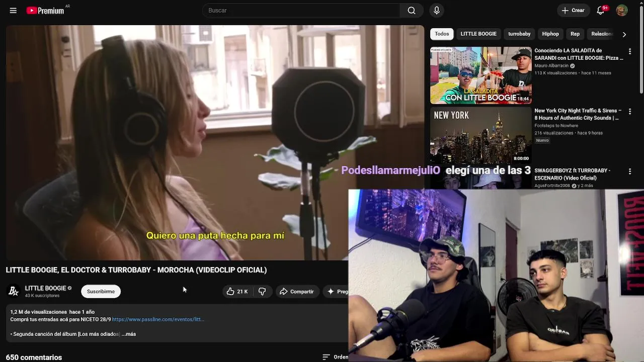Open Footsteps to Nowhere channel
This screenshot has width=644, height=362.
(x=556, y=126)
